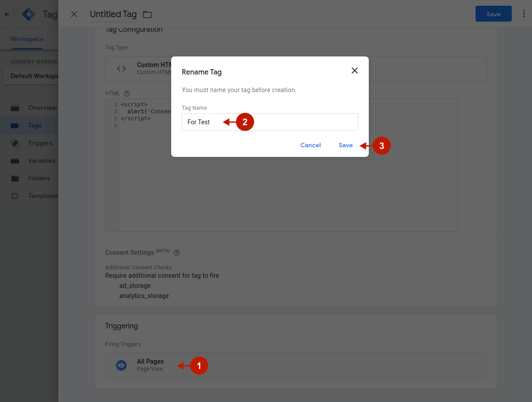
Task: Click the folder icon beside Untitled Tag
Action: point(147,15)
